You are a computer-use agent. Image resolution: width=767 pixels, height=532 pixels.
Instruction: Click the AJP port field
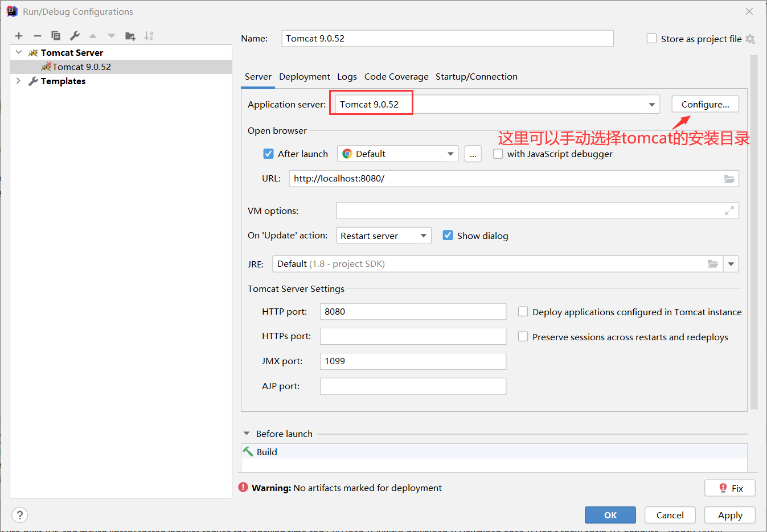pos(413,386)
